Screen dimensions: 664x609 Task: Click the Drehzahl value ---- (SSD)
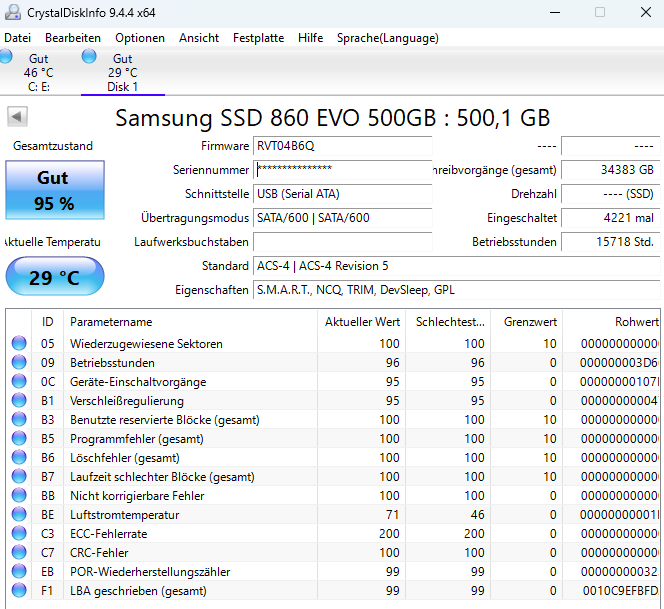610,194
